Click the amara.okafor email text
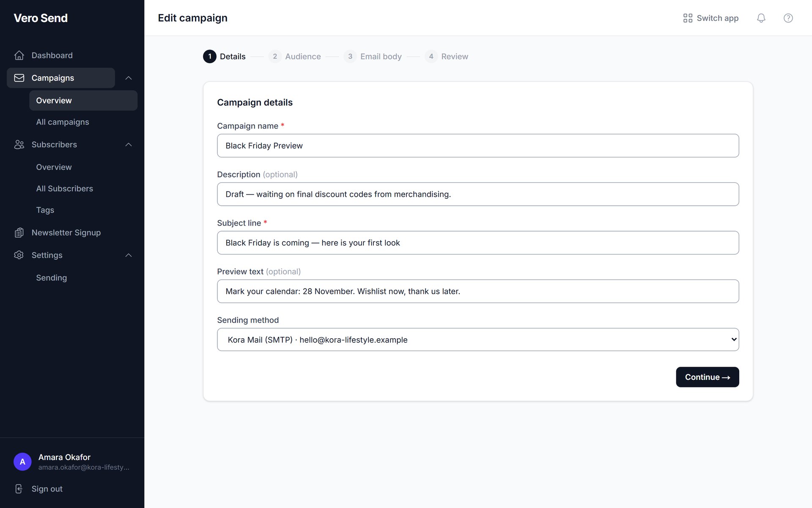This screenshot has height=508, width=812. pos(84,467)
